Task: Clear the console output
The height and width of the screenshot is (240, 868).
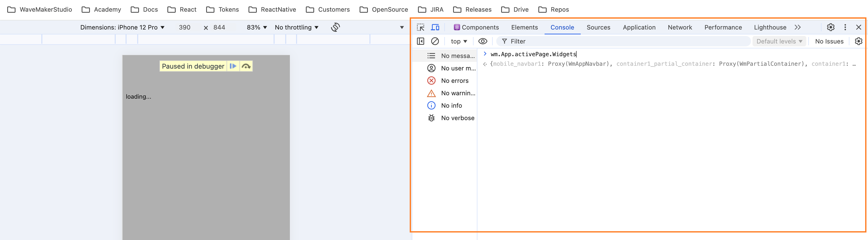Action: 435,41
